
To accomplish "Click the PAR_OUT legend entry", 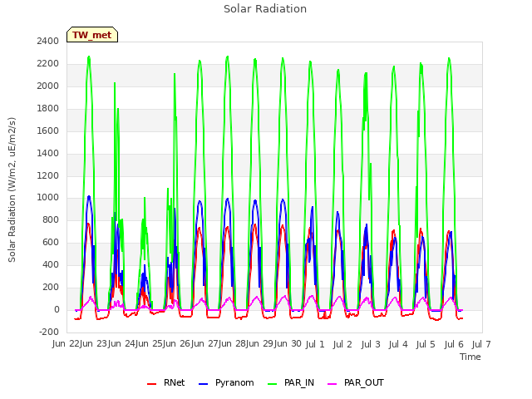I will pyautogui.click(x=356, y=382).
